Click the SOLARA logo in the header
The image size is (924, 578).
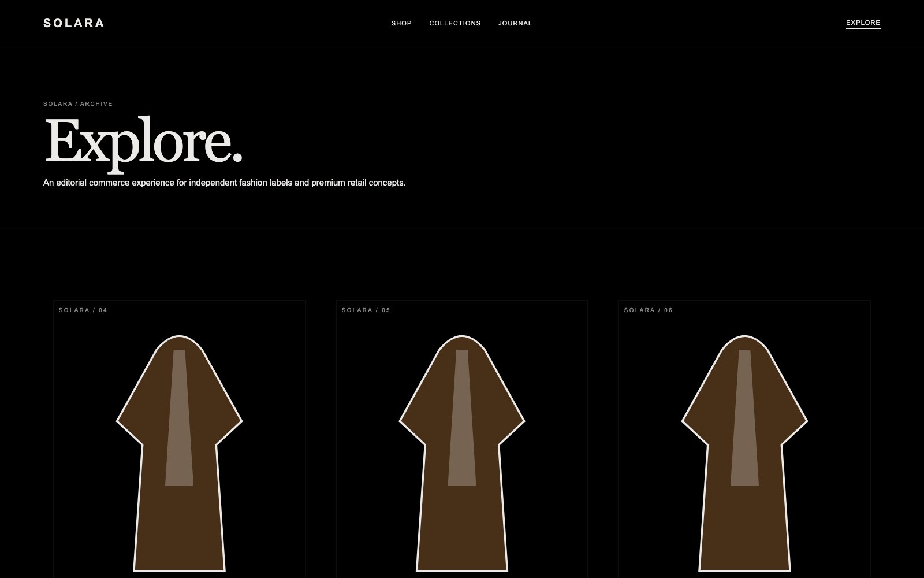pyautogui.click(x=74, y=23)
